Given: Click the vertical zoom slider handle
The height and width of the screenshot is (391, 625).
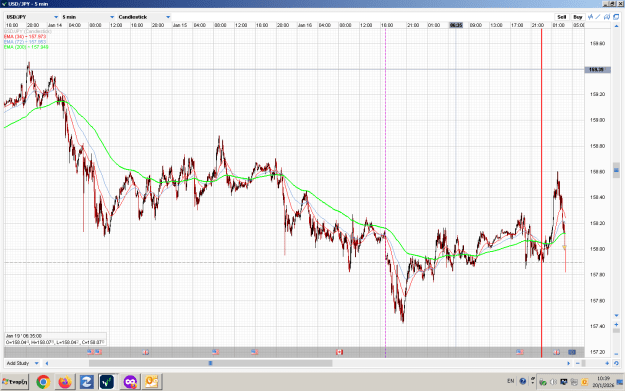Looking at the screenshot, I should [x=616, y=330].
